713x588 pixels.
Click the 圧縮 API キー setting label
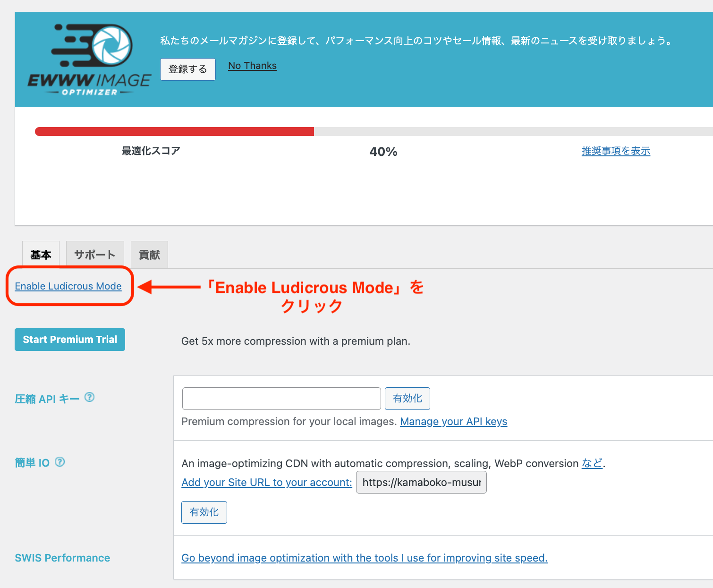coord(47,399)
